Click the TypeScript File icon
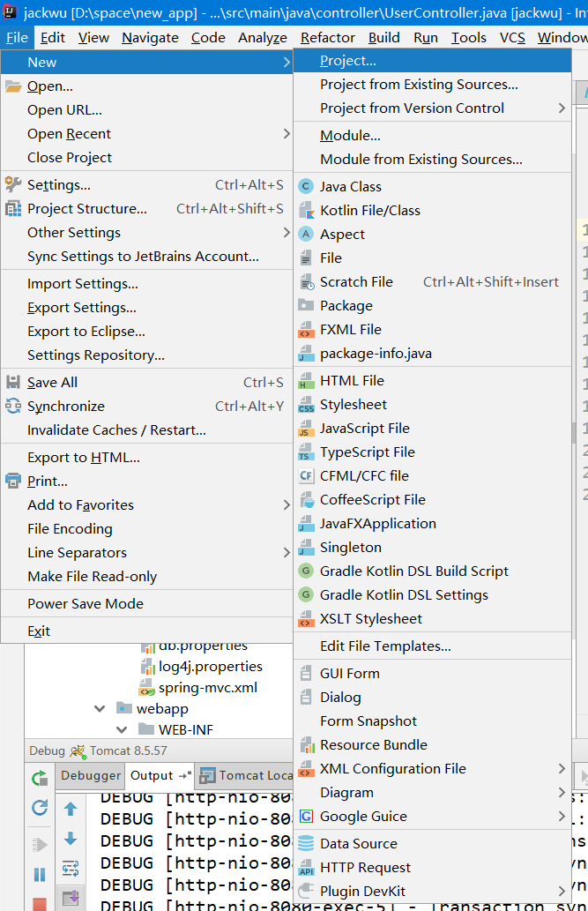Viewport: 588px width, 911px height. [306, 452]
